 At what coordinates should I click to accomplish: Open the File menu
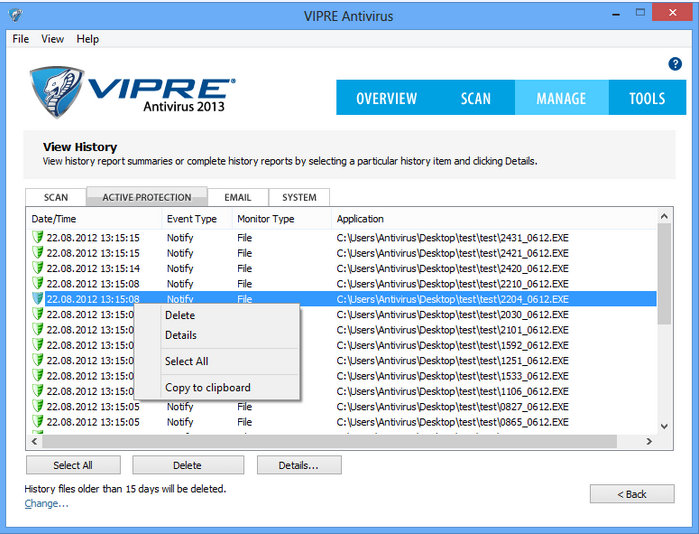pyautogui.click(x=21, y=39)
